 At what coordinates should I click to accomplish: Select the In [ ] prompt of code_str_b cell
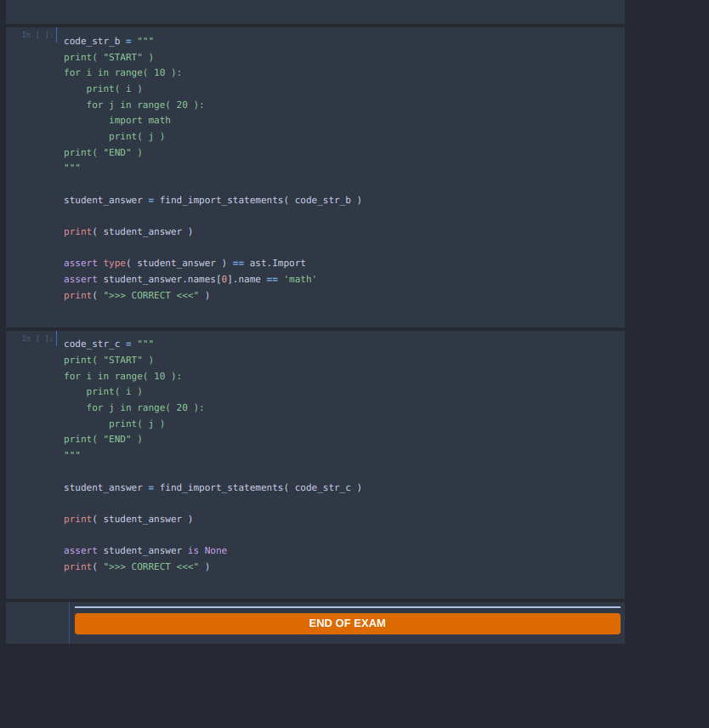pos(37,35)
